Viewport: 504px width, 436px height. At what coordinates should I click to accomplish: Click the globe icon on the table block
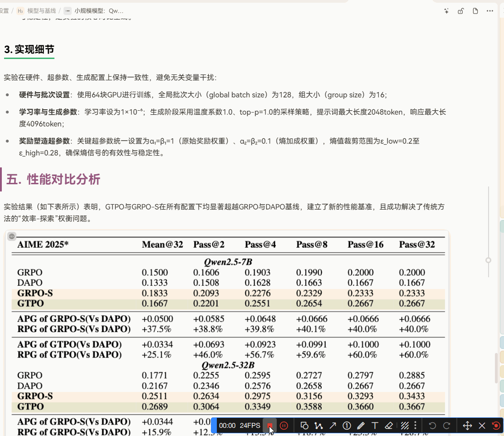coord(11,236)
